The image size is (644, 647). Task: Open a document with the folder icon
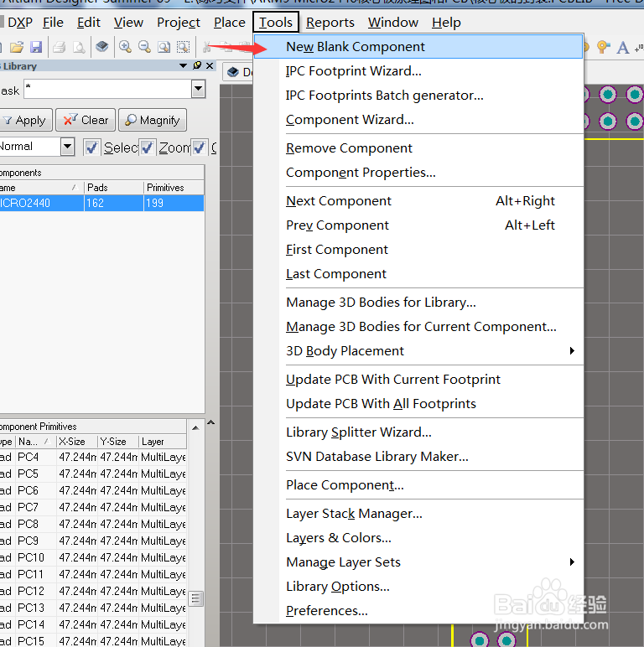pos(17,47)
